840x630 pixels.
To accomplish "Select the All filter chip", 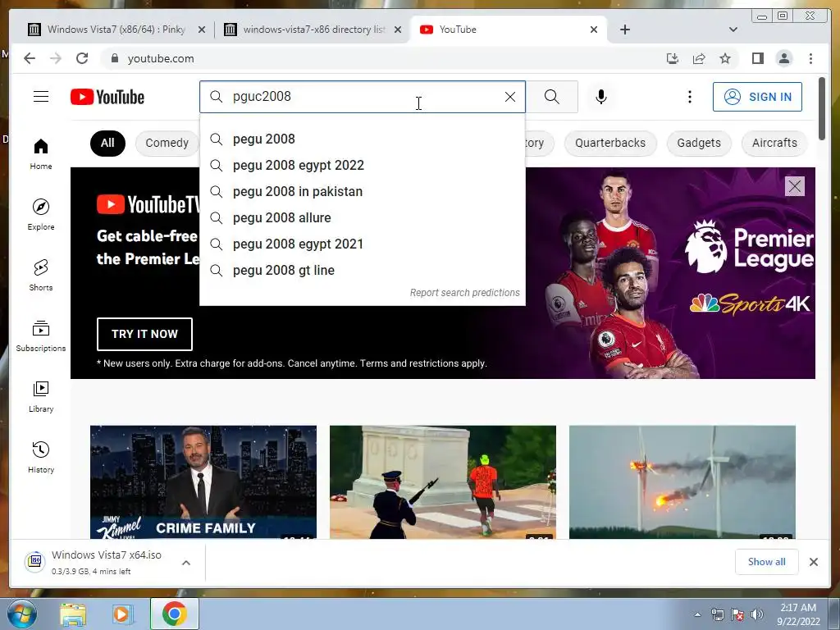I will pyautogui.click(x=107, y=143).
